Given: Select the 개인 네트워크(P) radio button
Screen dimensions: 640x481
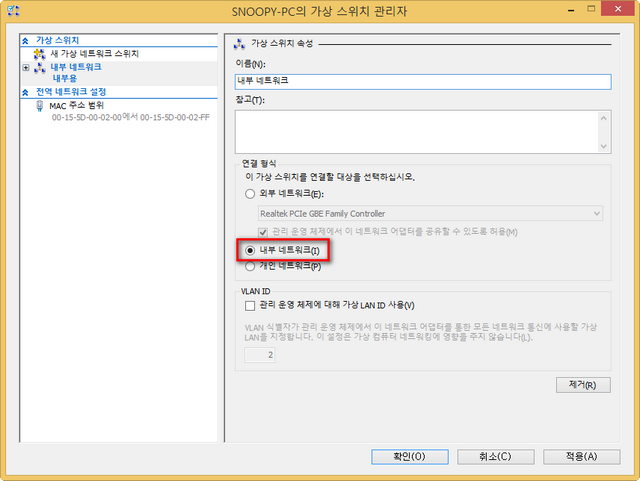Looking at the screenshot, I should tap(250, 267).
